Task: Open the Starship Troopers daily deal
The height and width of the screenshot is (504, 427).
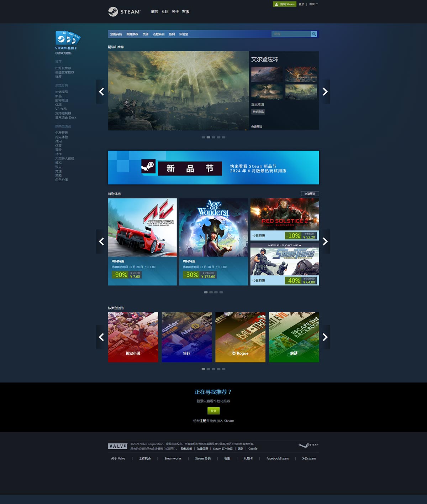Action: (285, 264)
